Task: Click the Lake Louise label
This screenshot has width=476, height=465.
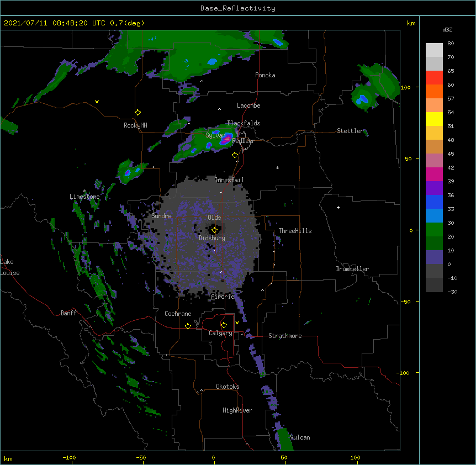Action: tap(10, 267)
